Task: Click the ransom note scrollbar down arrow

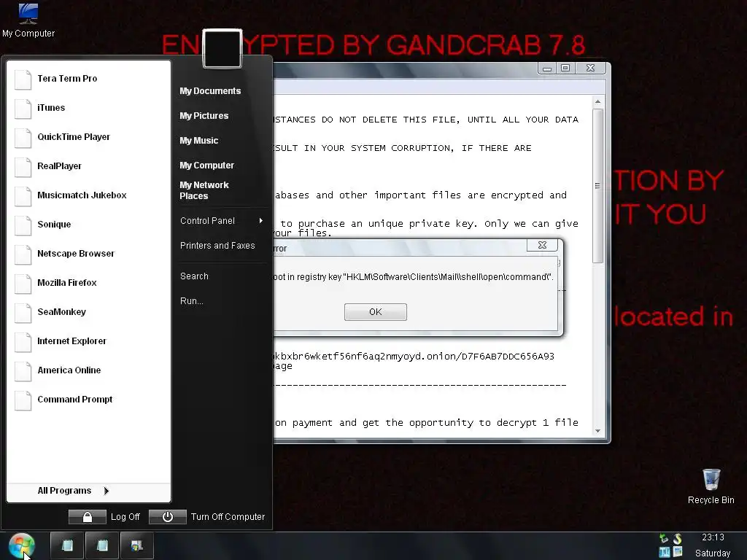Action: coord(597,431)
